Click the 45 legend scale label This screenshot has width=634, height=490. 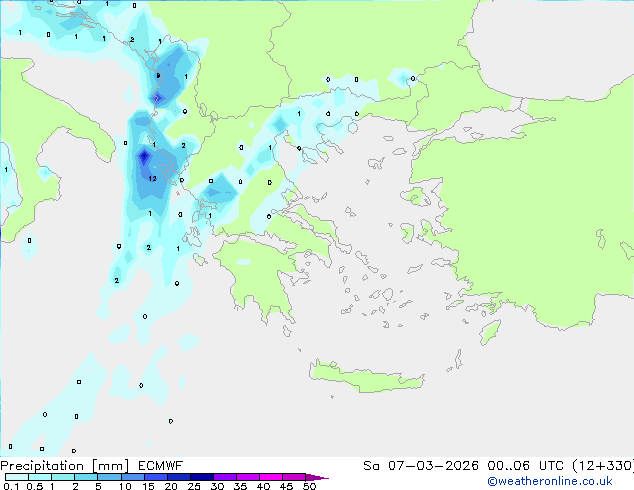click(286, 486)
